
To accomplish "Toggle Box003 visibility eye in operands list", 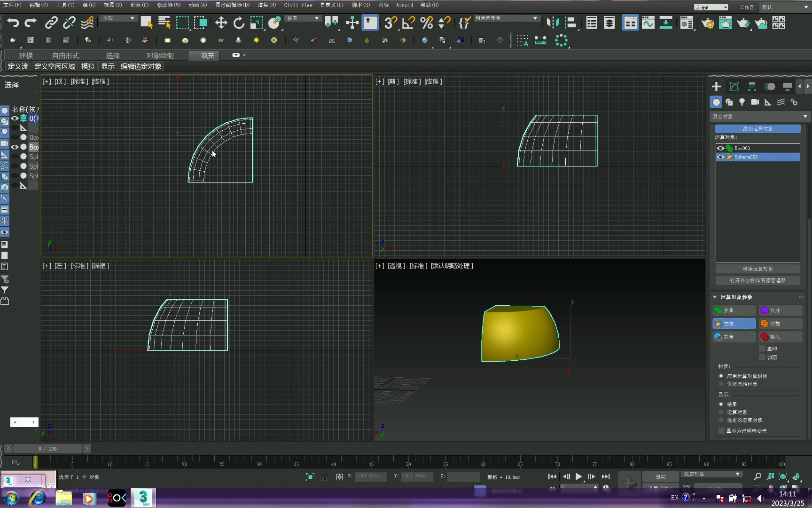I will (721, 148).
